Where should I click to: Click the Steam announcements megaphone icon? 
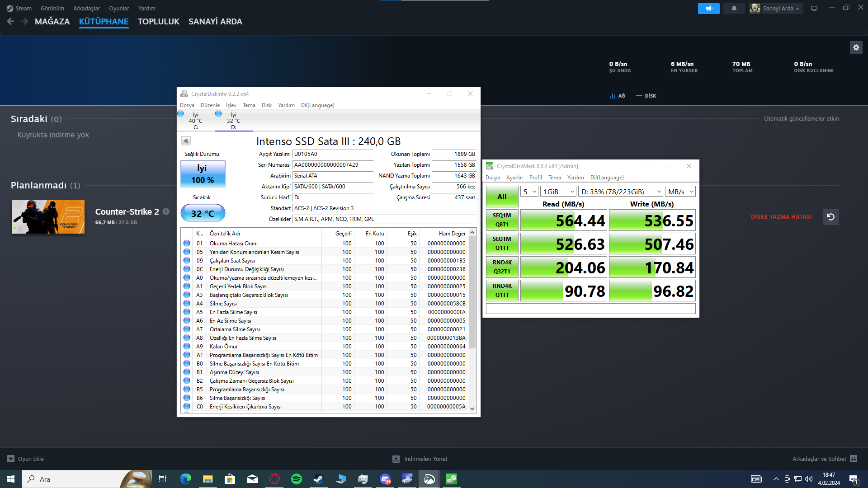[708, 9]
